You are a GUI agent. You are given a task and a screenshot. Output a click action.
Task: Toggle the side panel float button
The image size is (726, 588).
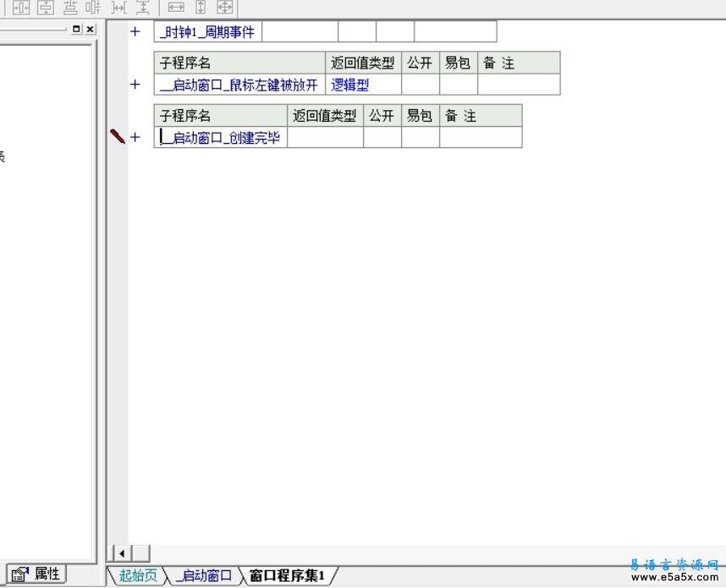click(x=77, y=29)
